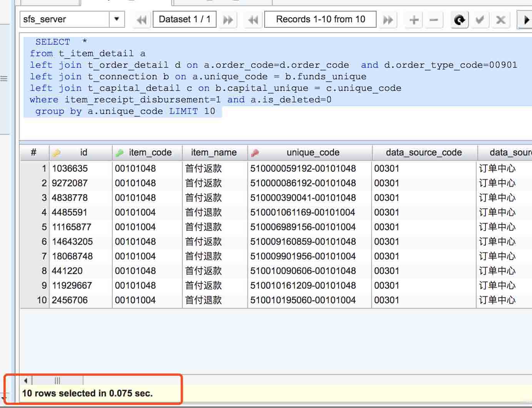Click the horizontal scrollbar left arrow

click(26, 381)
